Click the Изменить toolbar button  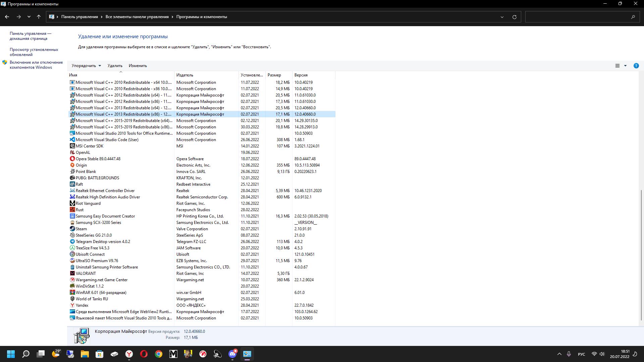pos(138,66)
